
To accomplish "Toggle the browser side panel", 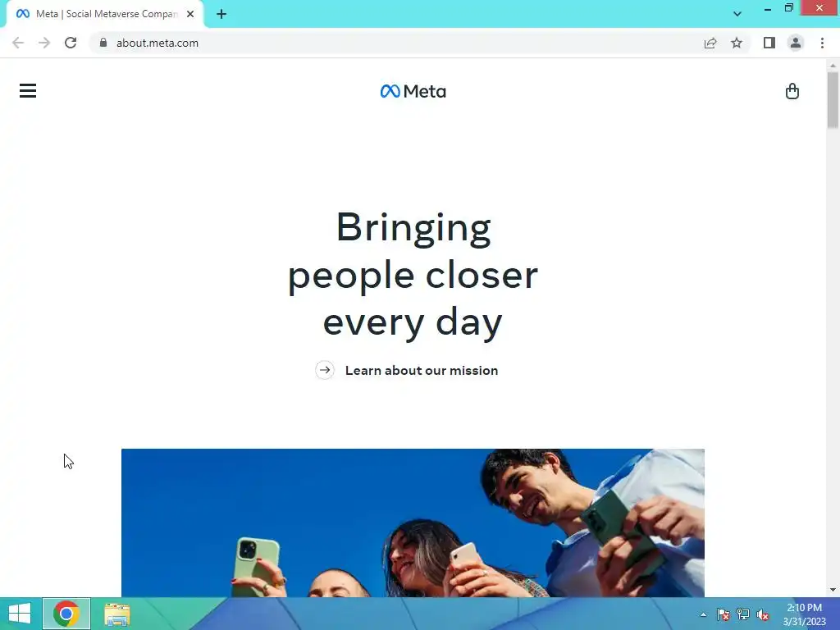I will point(769,43).
